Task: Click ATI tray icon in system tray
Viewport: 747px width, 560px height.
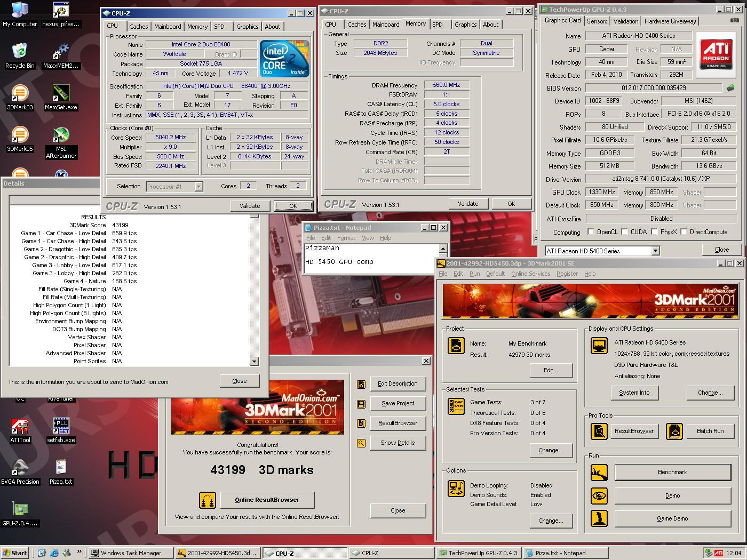Action: click(719, 553)
